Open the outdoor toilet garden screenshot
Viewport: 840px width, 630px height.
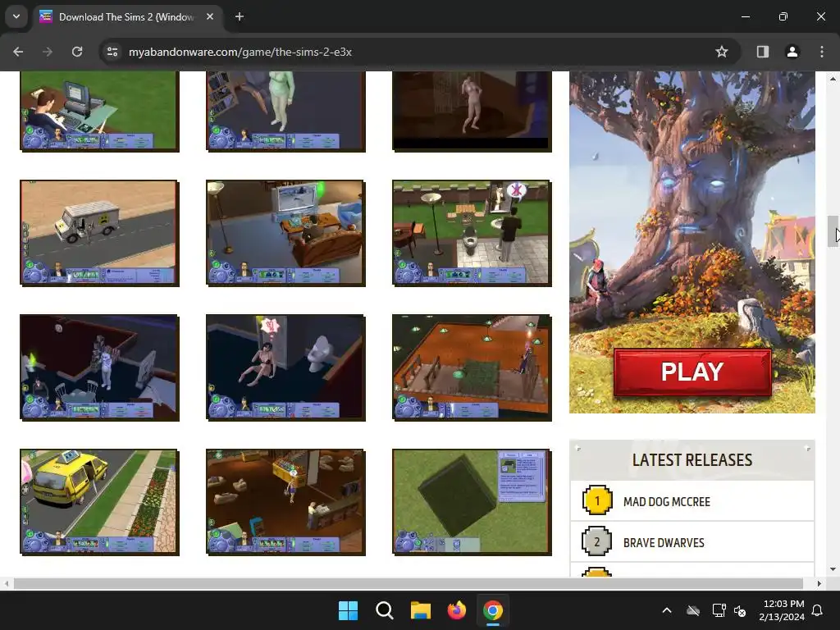point(472,233)
